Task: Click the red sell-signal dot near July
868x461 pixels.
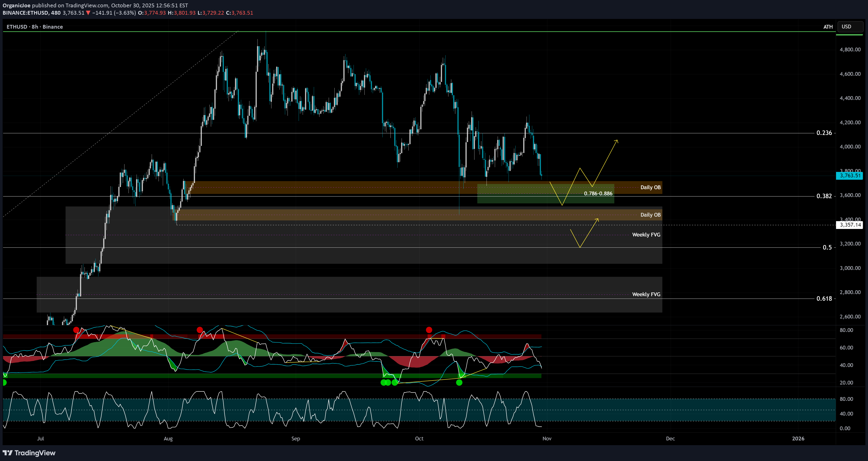Action: pyautogui.click(x=76, y=330)
